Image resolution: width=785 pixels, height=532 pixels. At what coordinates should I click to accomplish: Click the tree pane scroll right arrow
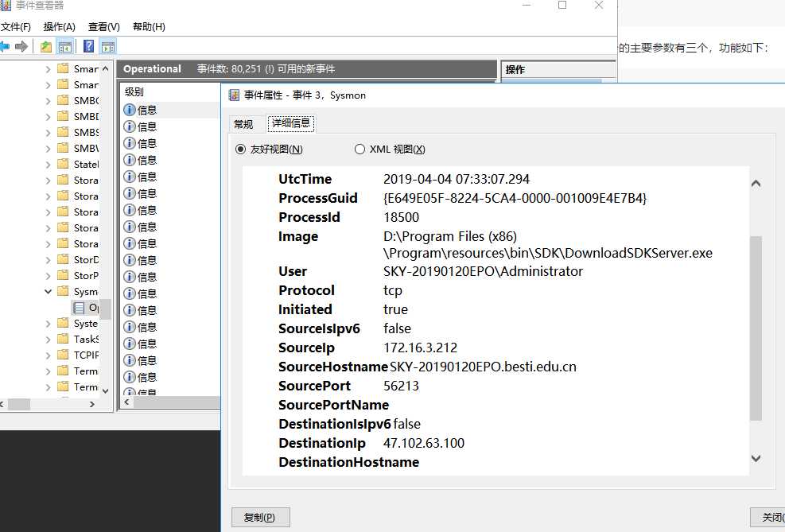pos(92,405)
